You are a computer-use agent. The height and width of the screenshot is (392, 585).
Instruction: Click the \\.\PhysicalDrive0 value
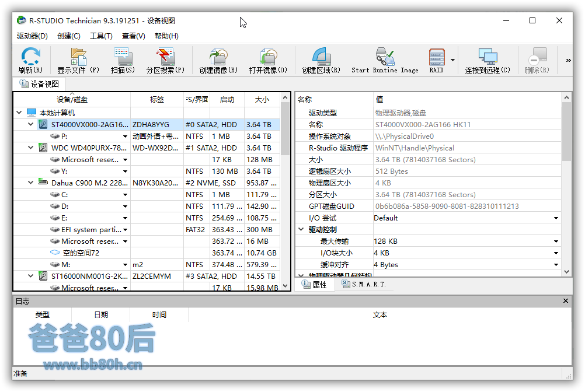click(405, 136)
